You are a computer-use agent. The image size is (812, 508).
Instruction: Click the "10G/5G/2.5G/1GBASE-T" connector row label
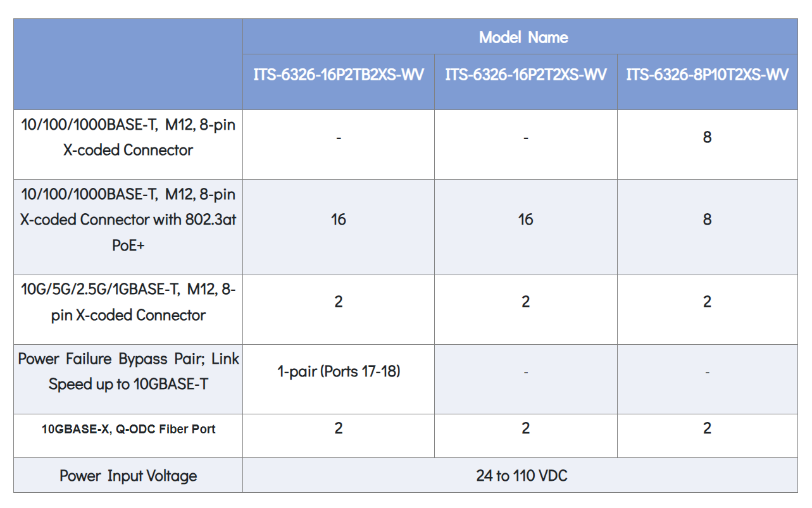click(x=128, y=302)
